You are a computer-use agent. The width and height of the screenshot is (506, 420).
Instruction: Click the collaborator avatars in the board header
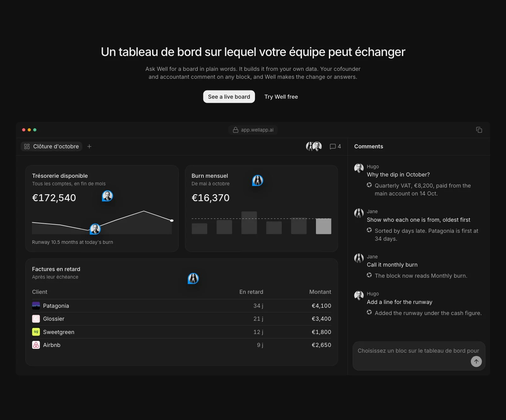point(314,146)
